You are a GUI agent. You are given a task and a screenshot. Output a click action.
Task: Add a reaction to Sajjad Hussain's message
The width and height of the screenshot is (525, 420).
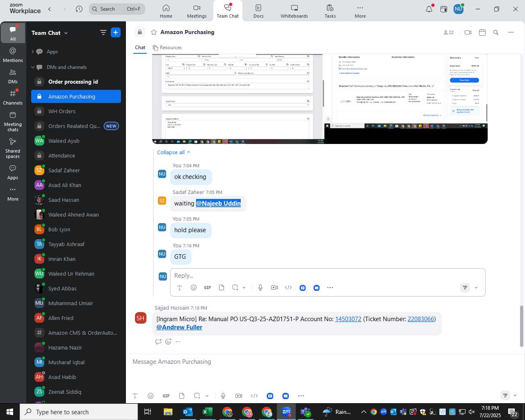point(169,342)
